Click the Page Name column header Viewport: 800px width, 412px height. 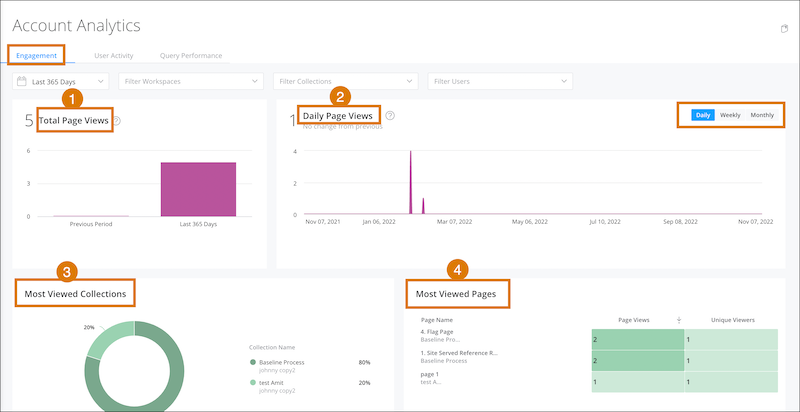coord(437,320)
